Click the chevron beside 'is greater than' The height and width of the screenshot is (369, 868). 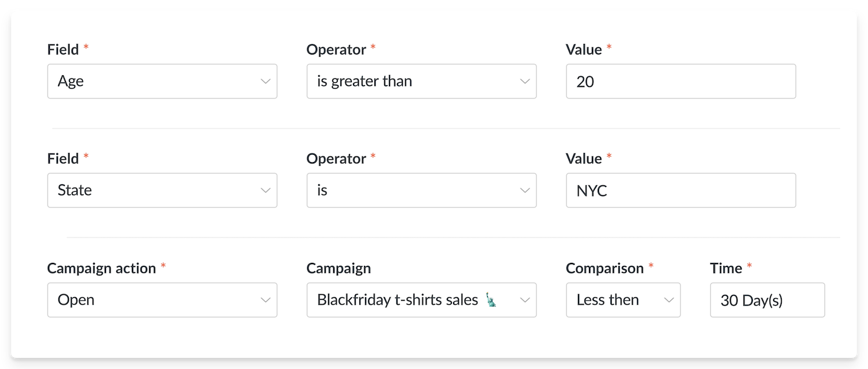tap(525, 82)
